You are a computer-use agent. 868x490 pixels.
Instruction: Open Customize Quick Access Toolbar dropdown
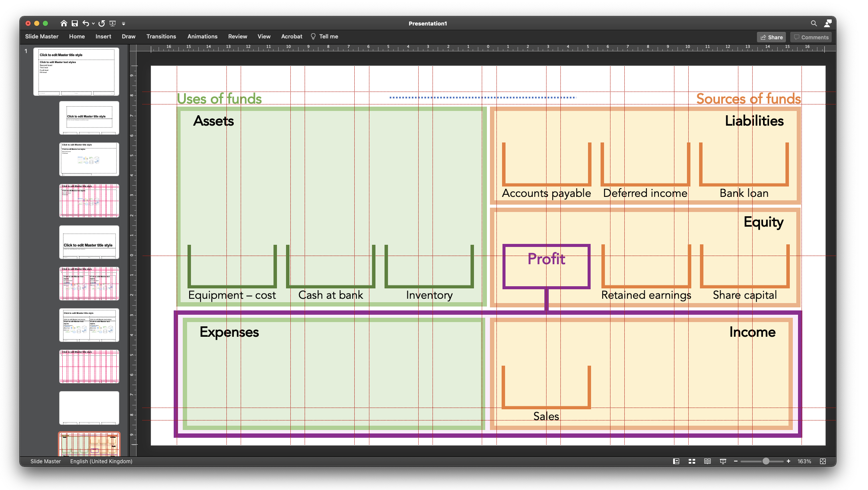pos(124,24)
